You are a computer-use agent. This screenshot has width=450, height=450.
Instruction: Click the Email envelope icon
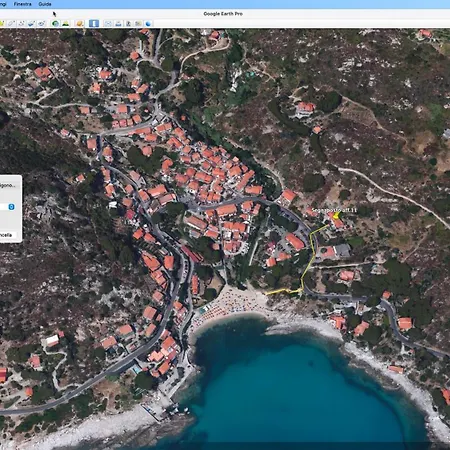pos(108,23)
